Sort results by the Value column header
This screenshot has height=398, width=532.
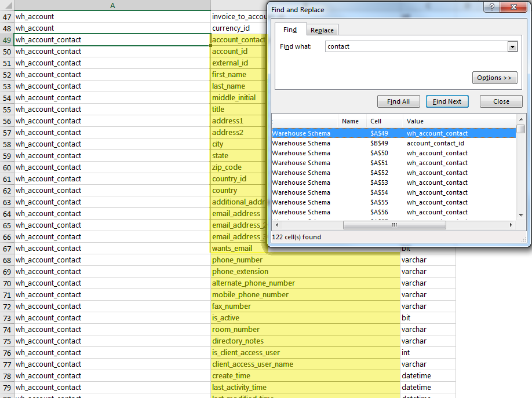tap(415, 121)
